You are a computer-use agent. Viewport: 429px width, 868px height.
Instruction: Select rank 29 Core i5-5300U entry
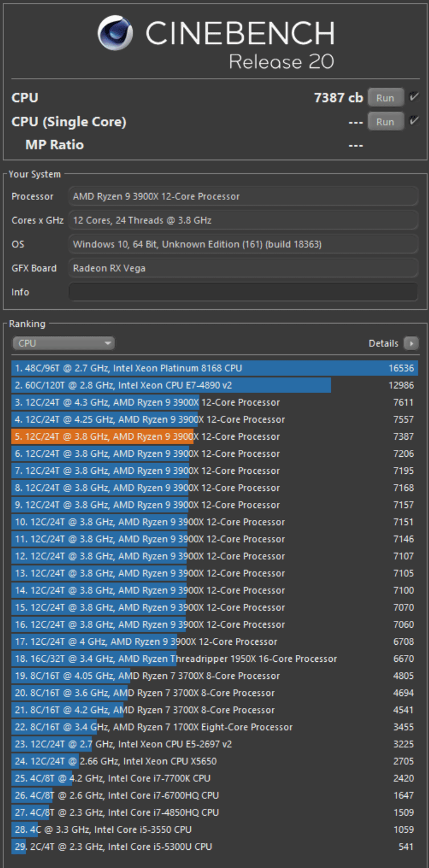click(x=215, y=846)
